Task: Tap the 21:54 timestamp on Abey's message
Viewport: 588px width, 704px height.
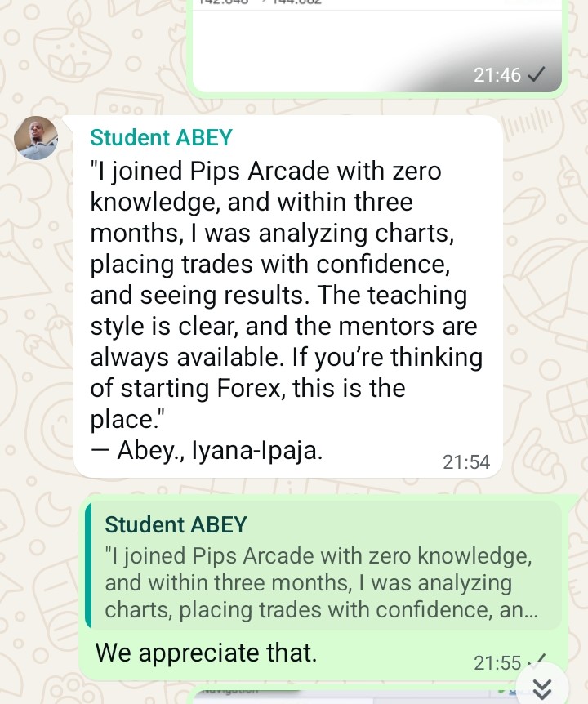Action: 466,462
